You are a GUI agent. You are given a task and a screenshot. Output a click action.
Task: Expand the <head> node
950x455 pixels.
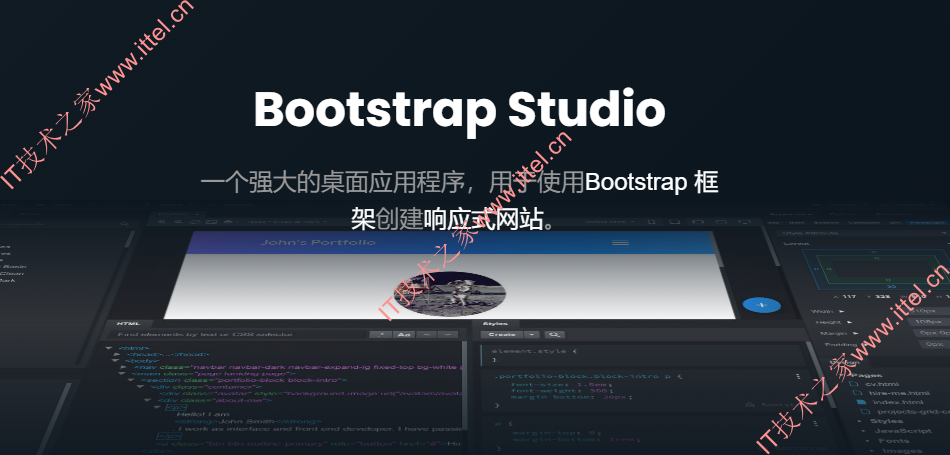(116, 354)
